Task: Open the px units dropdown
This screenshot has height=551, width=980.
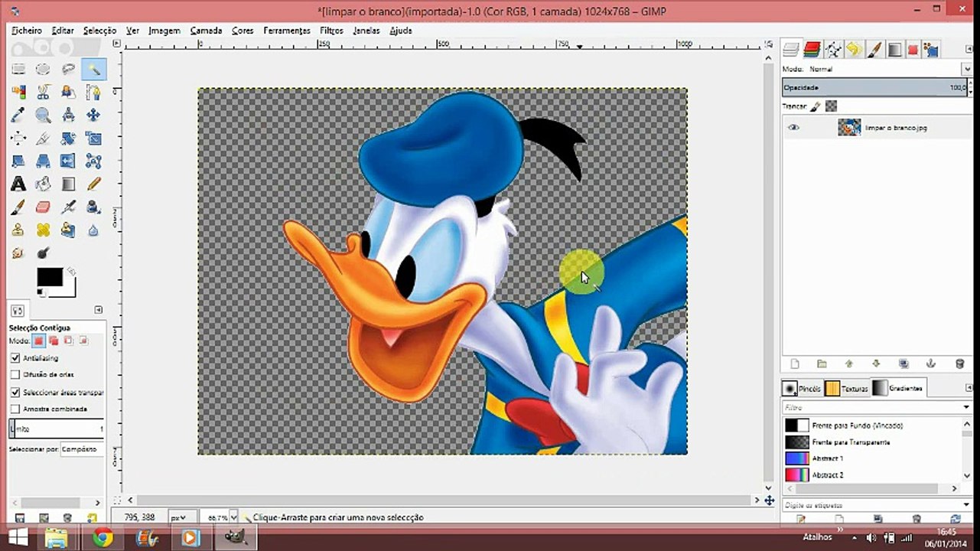Action: coord(184,518)
